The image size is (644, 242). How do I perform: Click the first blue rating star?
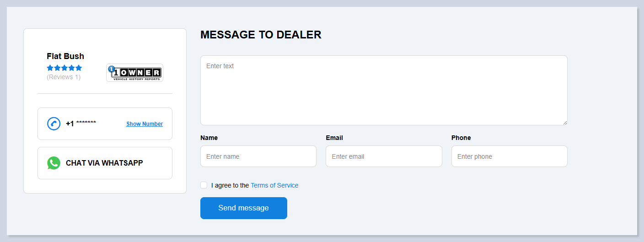tap(50, 68)
